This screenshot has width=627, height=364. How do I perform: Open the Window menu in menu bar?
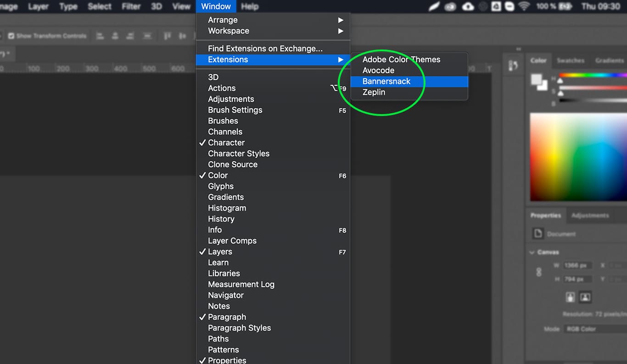pyautogui.click(x=216, y=6)
